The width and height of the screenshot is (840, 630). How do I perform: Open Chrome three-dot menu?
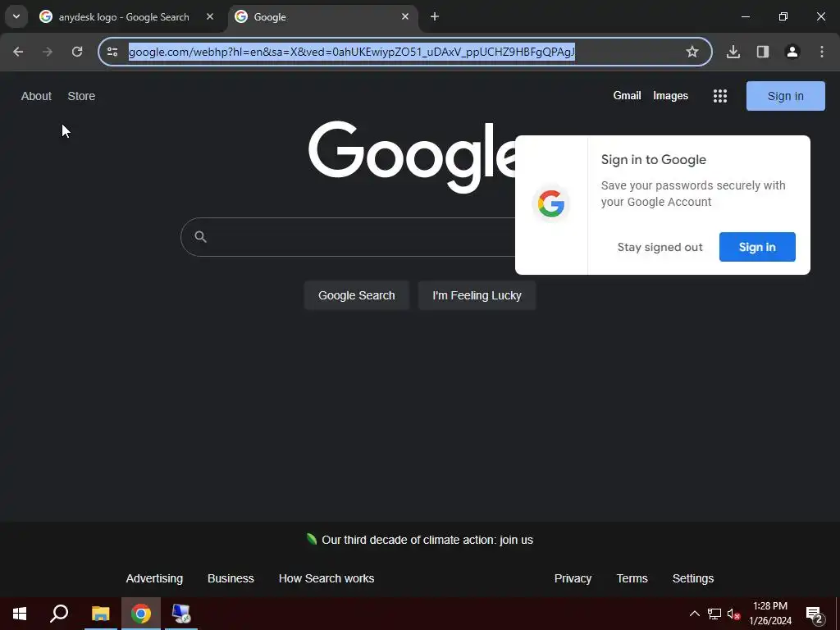click(x=822, y=52)
